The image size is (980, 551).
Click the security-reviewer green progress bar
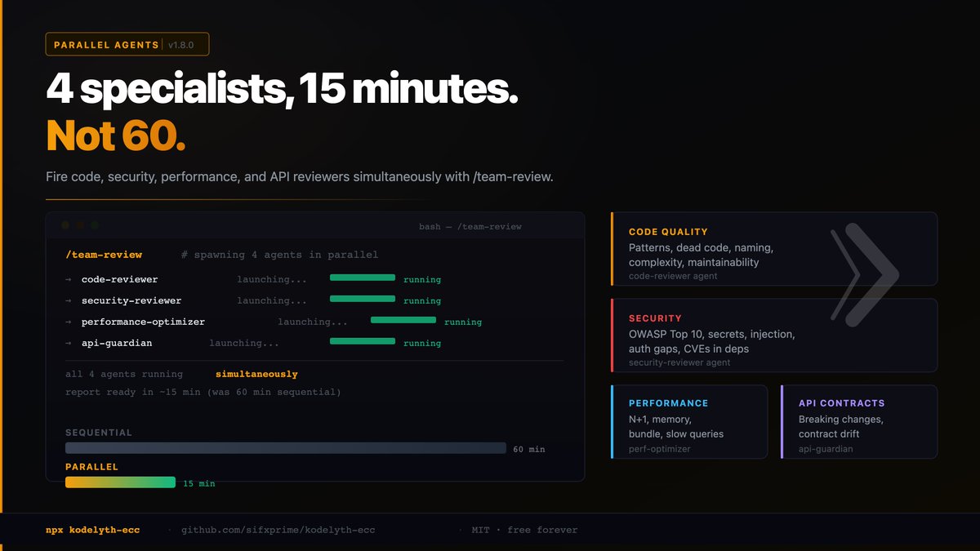363,299
